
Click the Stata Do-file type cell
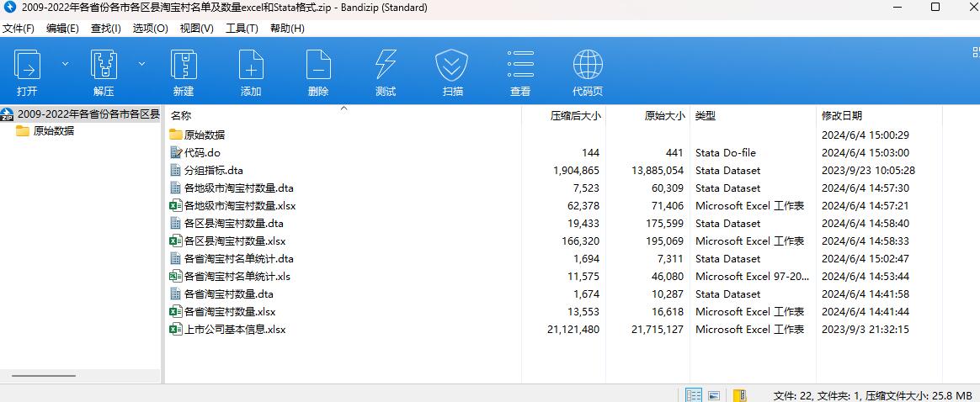pyautogui.click(x=726, y=152)
